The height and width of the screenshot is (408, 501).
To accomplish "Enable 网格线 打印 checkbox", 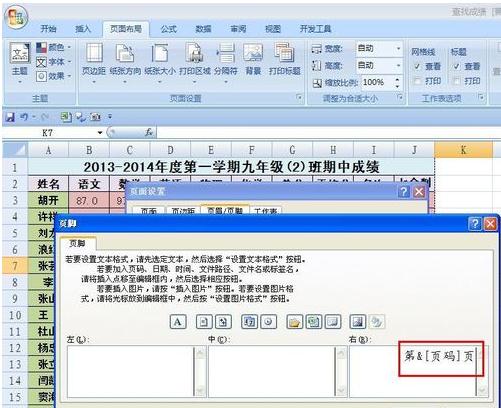I will [417, 81].
